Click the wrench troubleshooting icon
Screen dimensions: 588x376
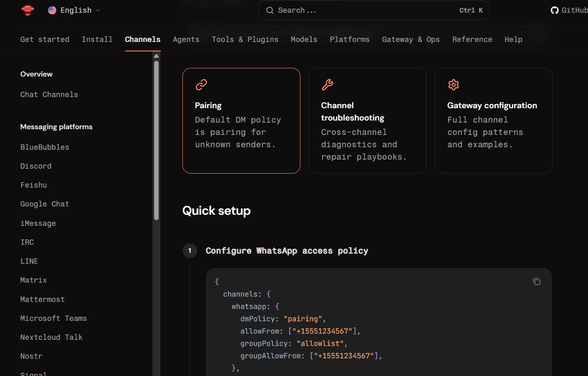click(327, 85)
